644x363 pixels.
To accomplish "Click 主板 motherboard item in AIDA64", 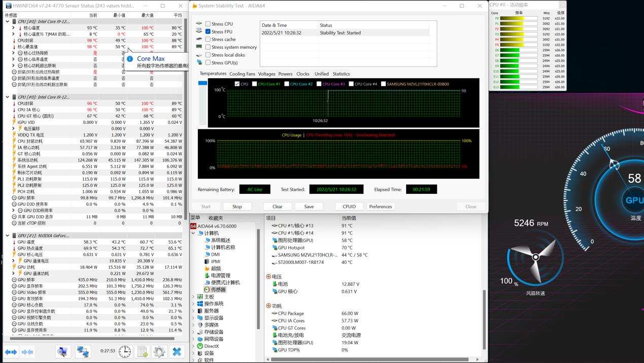I will tap(206, 296).
